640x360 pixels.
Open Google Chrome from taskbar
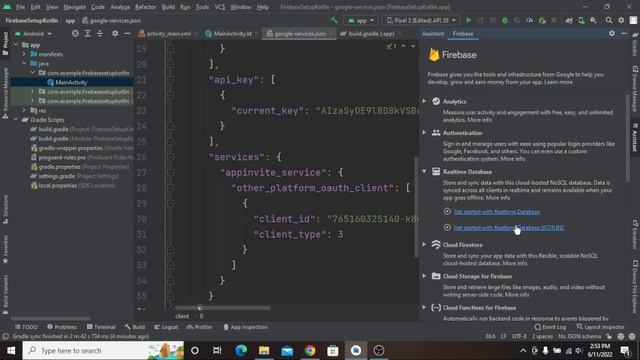[310, 351]
